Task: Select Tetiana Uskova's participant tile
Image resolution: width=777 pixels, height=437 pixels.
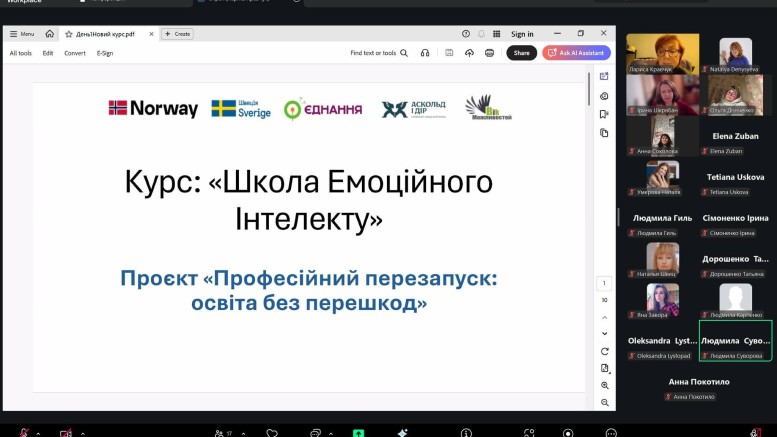Action: (x=735, y=177)
